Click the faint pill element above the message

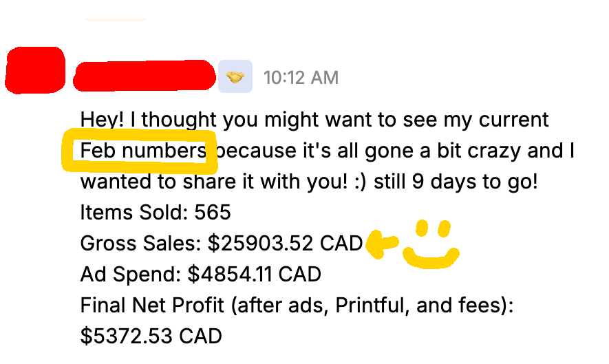[115, 19]
